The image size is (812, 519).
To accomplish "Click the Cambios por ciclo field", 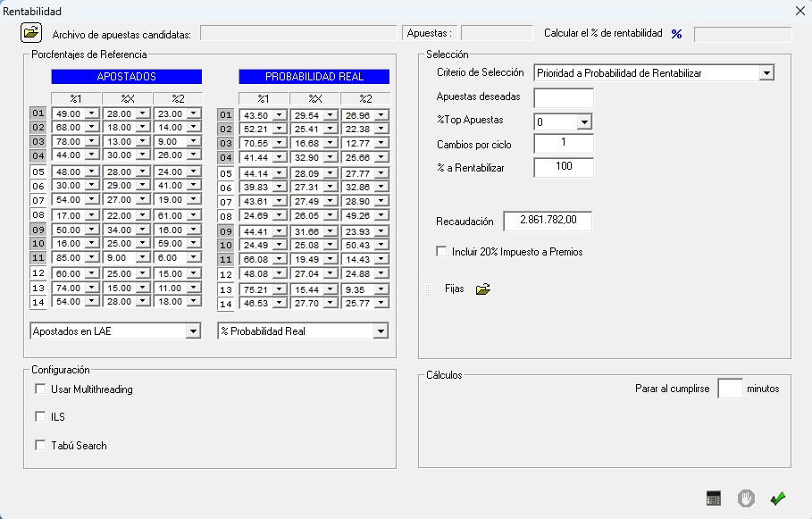I will (x=564, y=143).
